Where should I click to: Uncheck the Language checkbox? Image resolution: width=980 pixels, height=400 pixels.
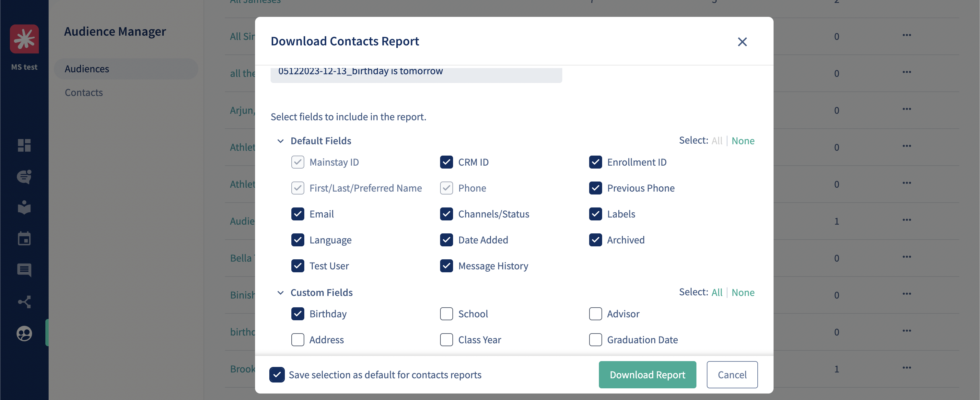(x=297, y=240)
